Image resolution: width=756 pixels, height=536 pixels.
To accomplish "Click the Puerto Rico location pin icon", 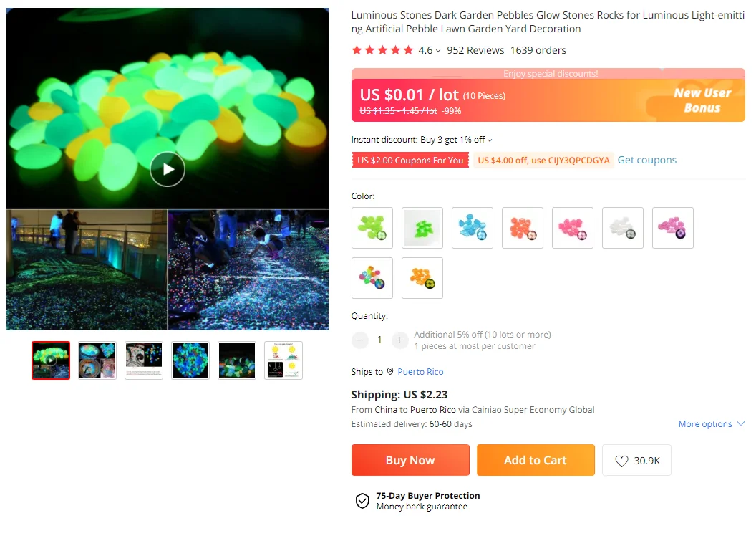I will pyautogui.click(x=391, y=371).
